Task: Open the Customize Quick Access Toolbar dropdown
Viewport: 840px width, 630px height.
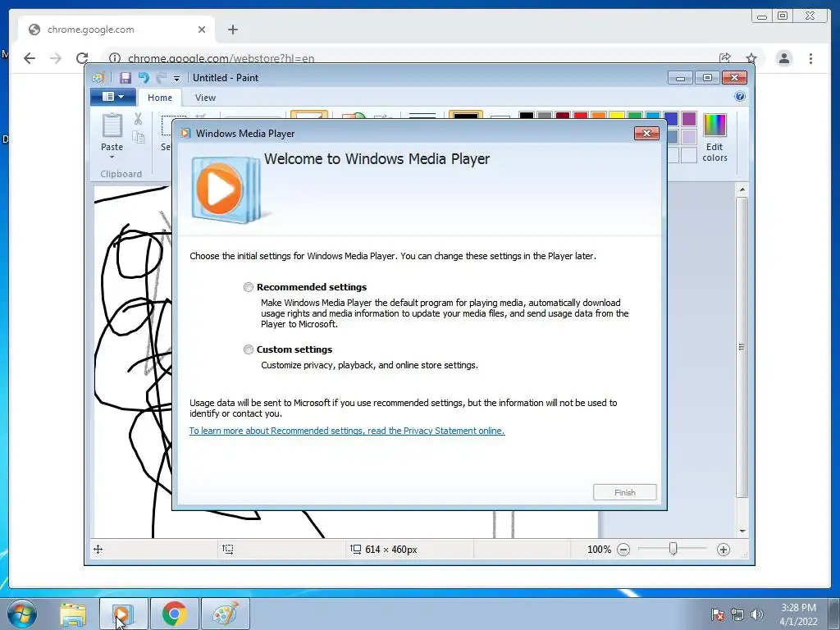Action: (177, 78)
